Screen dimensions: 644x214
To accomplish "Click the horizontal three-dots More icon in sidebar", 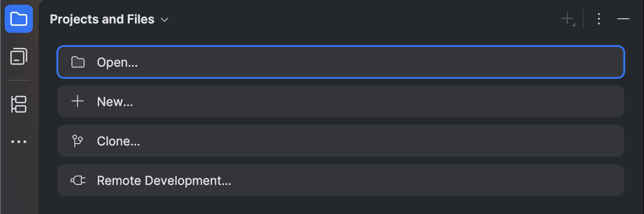I will pos(19,142).
